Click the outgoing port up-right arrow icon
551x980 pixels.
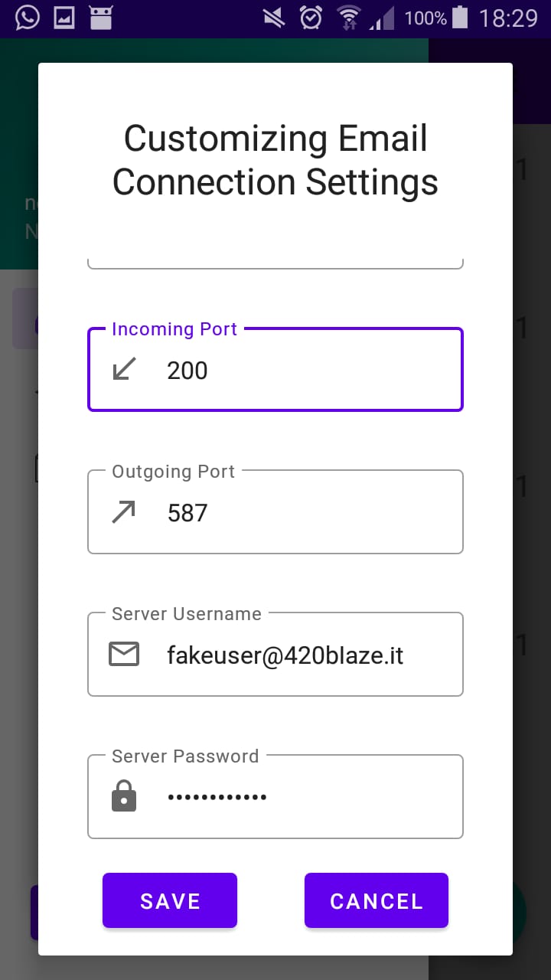point(124,512)
